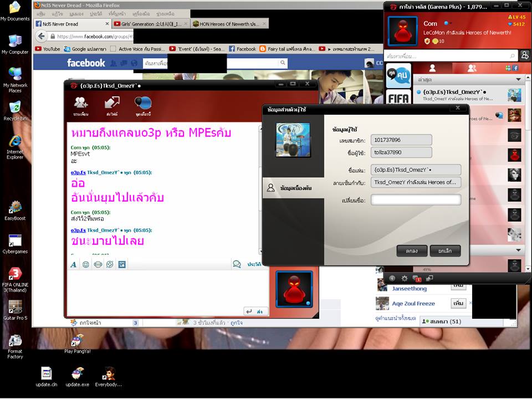Focus the Garena friend search box
This screenshot has width=532, height=399.
451,55
